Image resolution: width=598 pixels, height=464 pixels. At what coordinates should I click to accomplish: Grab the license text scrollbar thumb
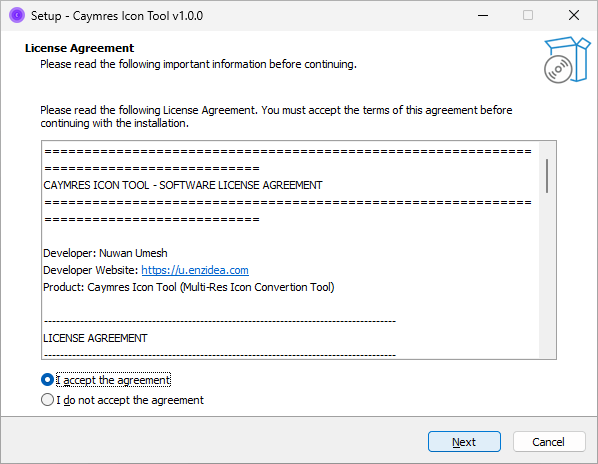coord(547,176)
